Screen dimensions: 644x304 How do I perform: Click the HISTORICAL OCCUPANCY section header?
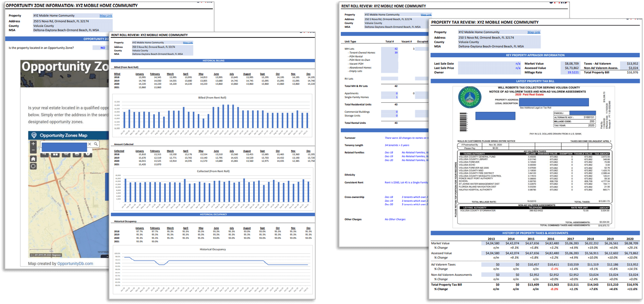pos(213,214)
